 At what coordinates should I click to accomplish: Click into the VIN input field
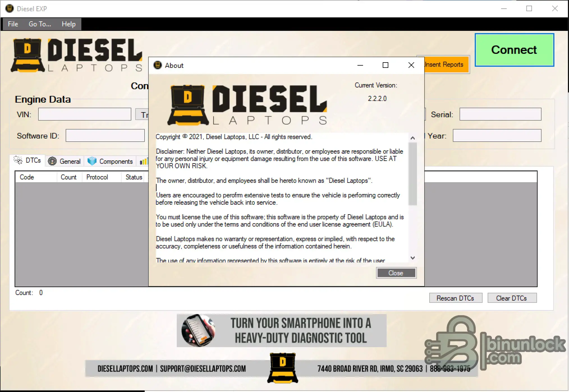pos(85,114)
